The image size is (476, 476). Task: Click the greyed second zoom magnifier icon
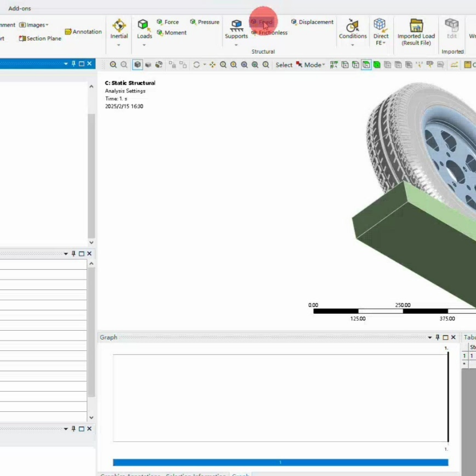[124, 65]
